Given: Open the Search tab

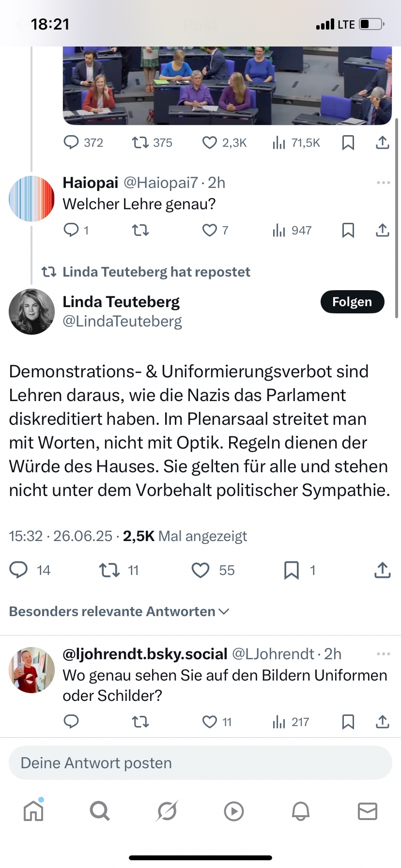Looking at the screenshot, I should pyautogui.click(x=100, y=811).
